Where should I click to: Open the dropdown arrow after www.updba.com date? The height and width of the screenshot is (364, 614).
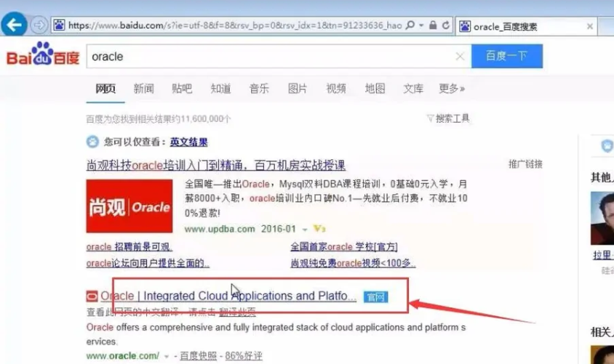(x=306, y=230)
